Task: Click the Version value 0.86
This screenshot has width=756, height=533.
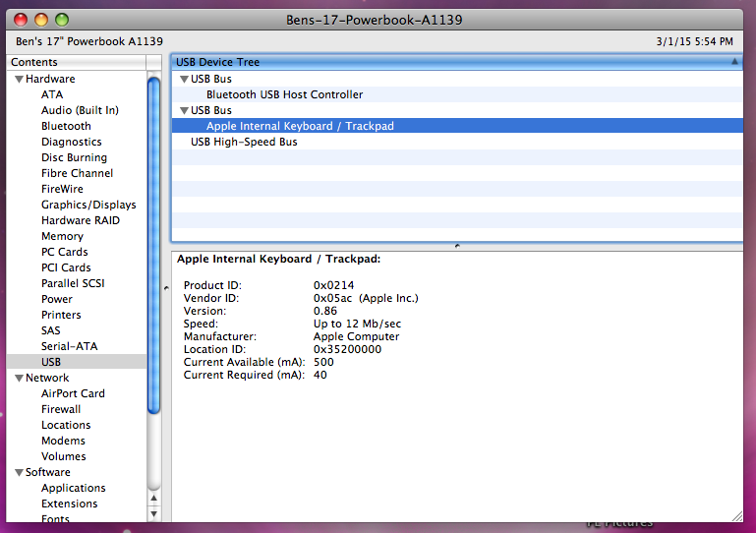Action: coord(325,311)
